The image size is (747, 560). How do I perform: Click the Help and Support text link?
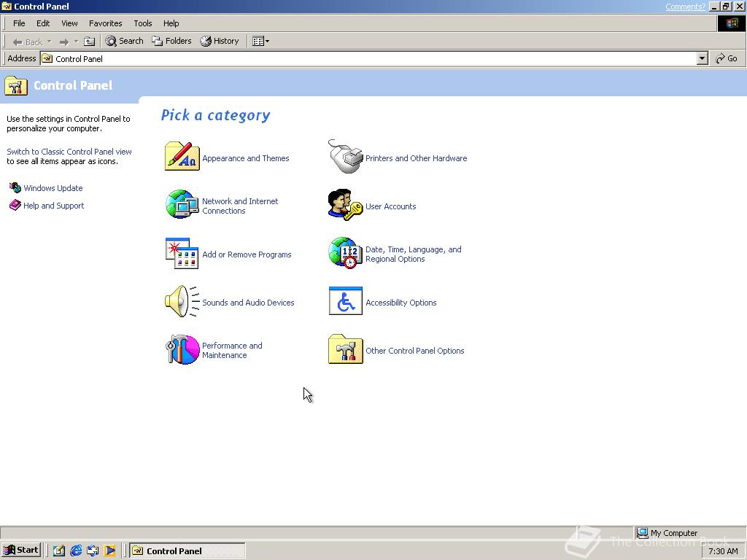click(x=53, y=206)
